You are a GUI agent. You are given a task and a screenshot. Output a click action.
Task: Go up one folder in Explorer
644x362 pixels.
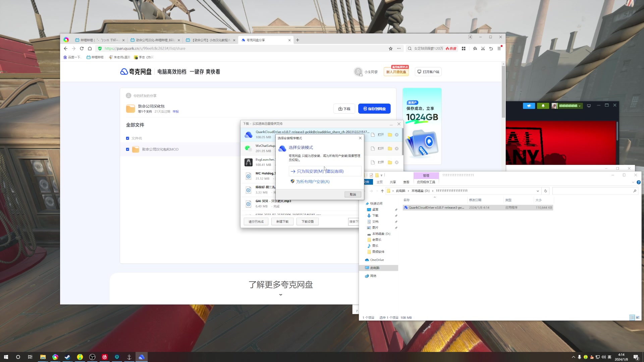click(x=382, y=191)
